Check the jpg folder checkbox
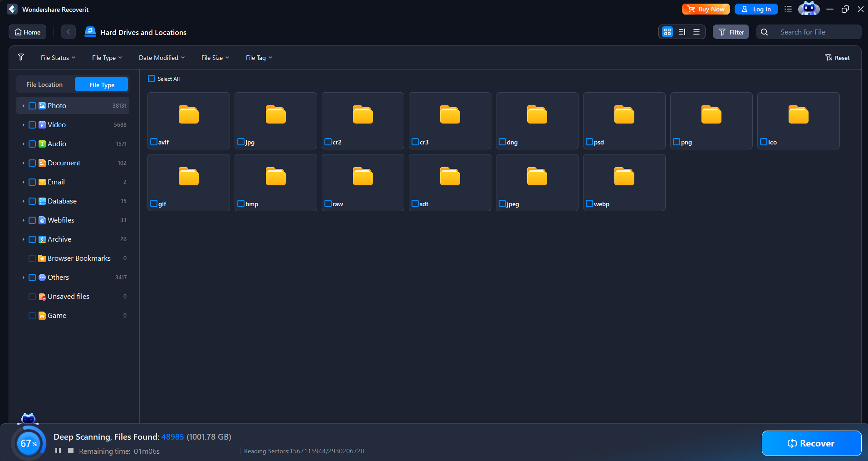The image size is (868, 461). pos(240,142)
